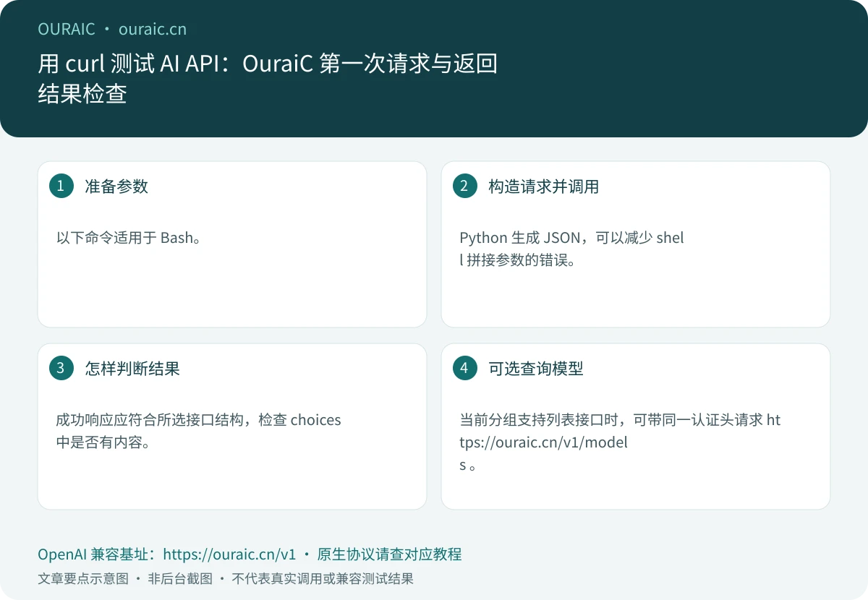Click the card heading "准备参数"
This screenshot has width=868, height=600.
point(116,187)
